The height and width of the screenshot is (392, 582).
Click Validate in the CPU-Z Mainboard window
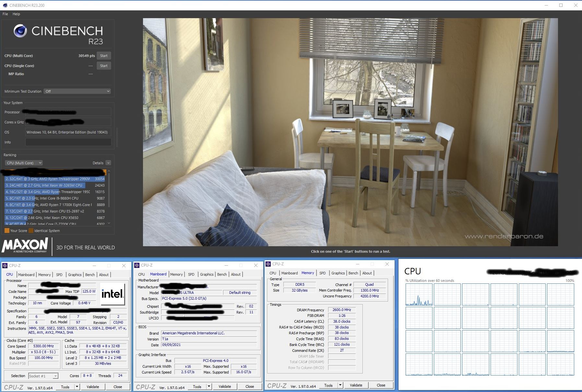coord(225,386)
